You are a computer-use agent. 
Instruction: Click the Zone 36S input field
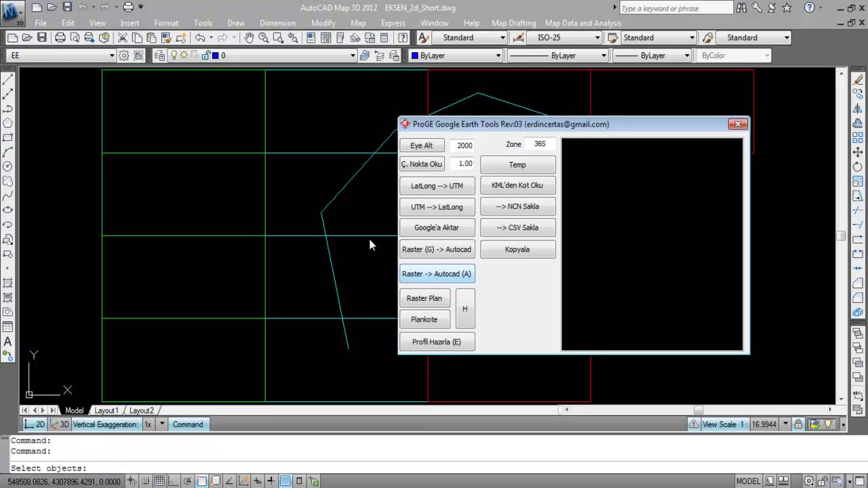[x=540, y=144]
